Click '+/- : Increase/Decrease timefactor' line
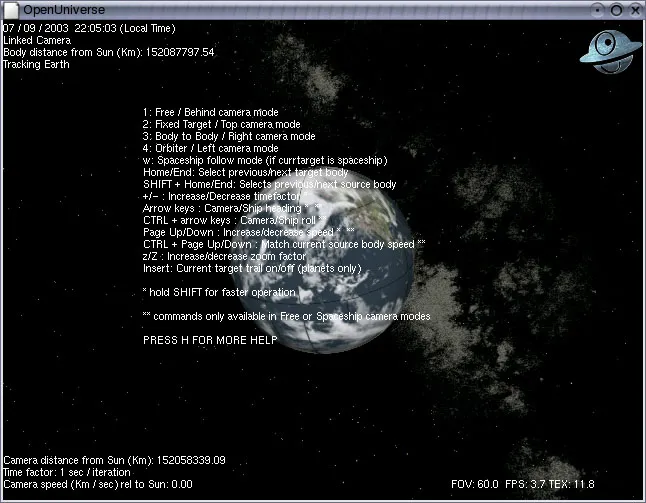The image size is (646, 503). tap(225, 196)
